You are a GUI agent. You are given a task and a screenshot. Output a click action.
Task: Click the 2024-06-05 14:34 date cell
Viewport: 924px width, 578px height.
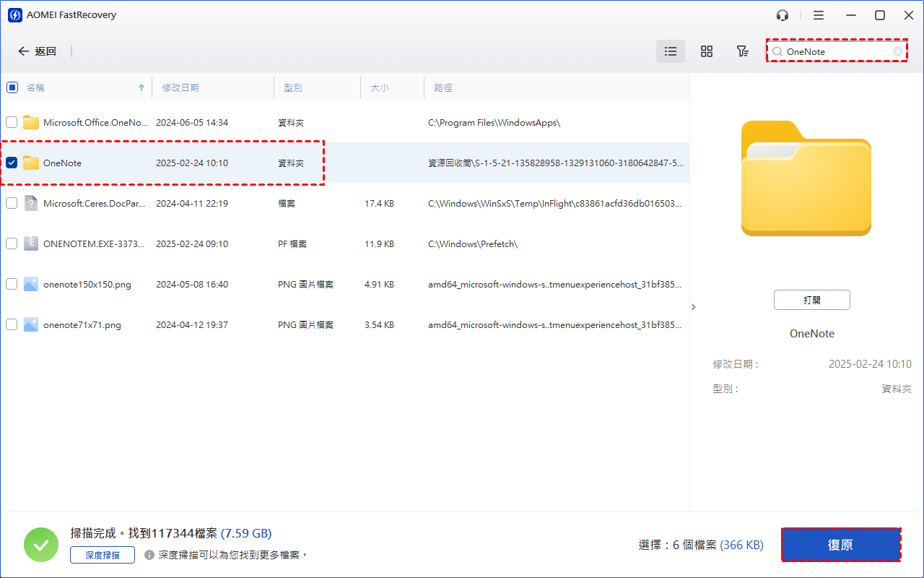(x=192, y=122)
